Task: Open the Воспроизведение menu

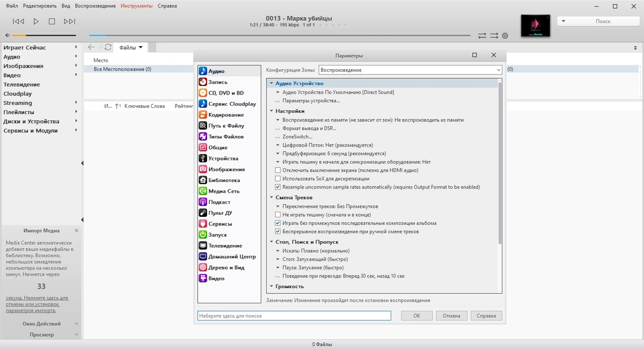Action: (95, 6)
